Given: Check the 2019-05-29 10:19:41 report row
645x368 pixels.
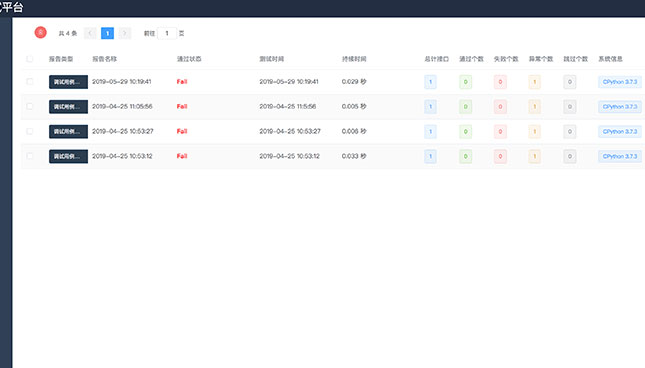Looking at the screenshot, I should 30,81.
